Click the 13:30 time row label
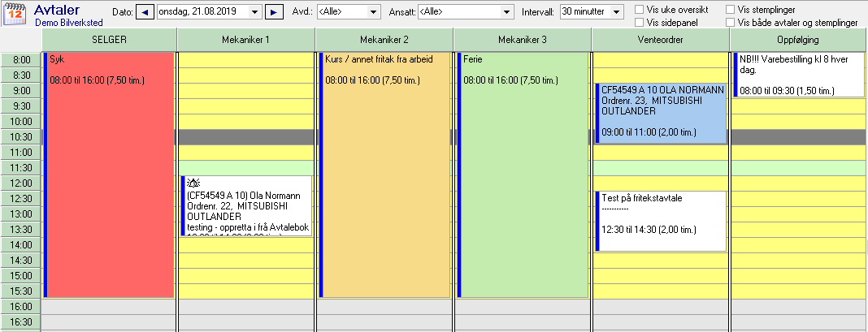The width and height of the screenshot is (868, 332). (x=20, y=230)
